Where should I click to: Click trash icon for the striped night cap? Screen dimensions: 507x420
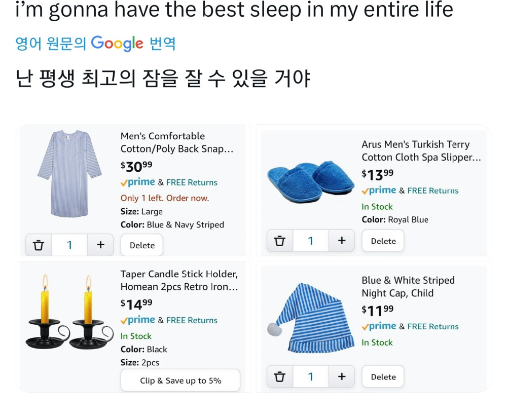[280, 377]
